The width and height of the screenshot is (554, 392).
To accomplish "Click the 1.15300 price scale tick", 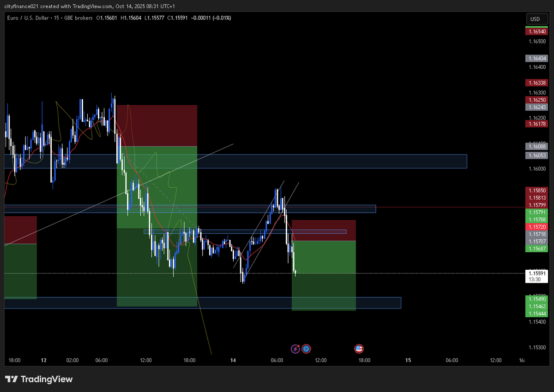I will click(537, 347).
